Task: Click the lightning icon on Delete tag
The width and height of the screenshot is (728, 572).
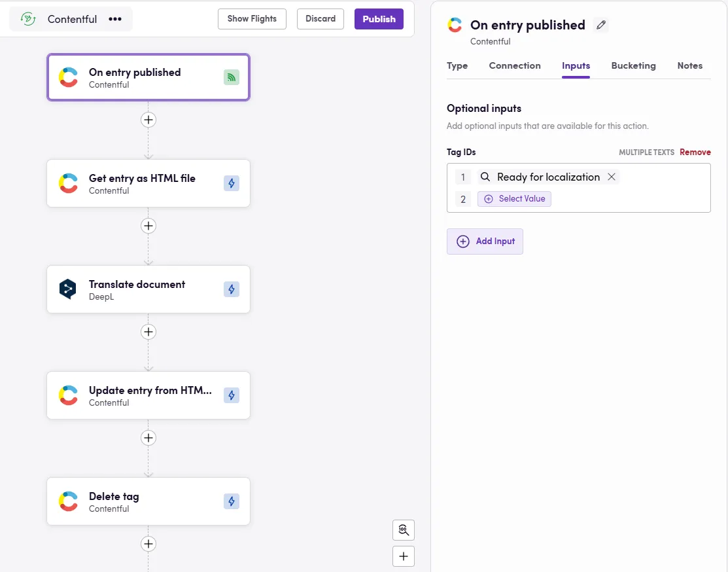Action: coord(232,501)
